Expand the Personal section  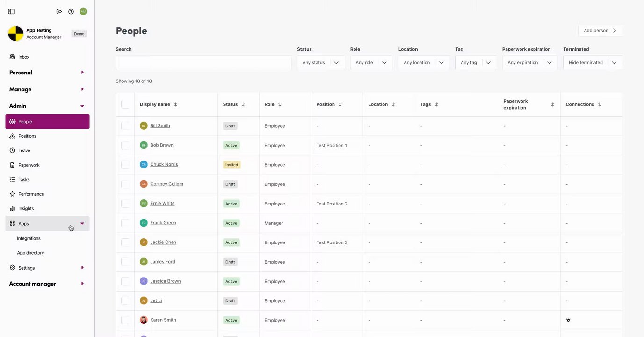tap(47, 73)
